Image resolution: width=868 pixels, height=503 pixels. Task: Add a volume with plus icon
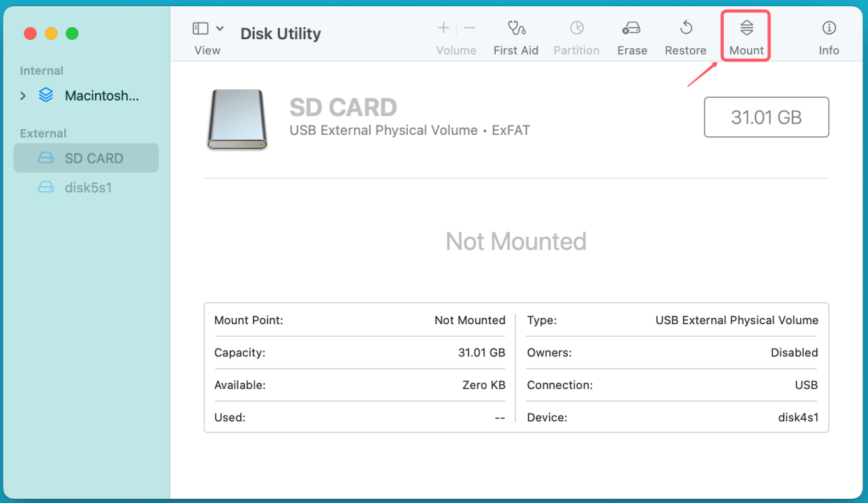coord(443,29)
